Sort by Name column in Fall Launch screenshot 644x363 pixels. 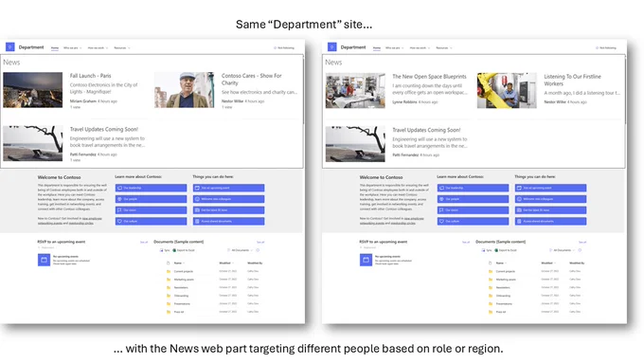tap(179, 263)
